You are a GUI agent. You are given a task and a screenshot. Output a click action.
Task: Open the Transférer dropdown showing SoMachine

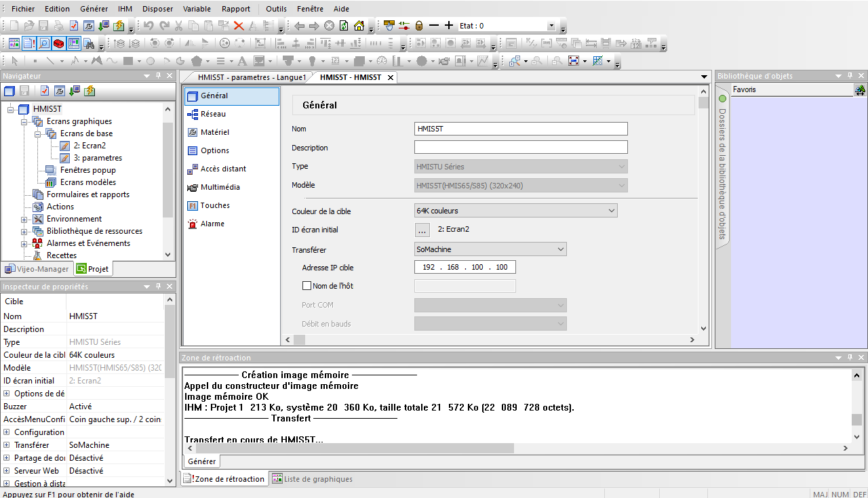click(x=490, y=249)
